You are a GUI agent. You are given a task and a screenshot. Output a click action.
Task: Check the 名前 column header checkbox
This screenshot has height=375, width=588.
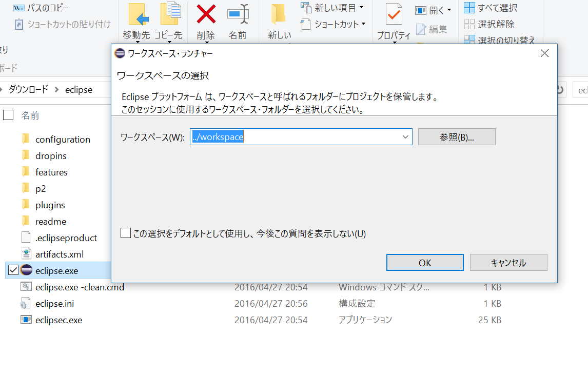(8, 115)
